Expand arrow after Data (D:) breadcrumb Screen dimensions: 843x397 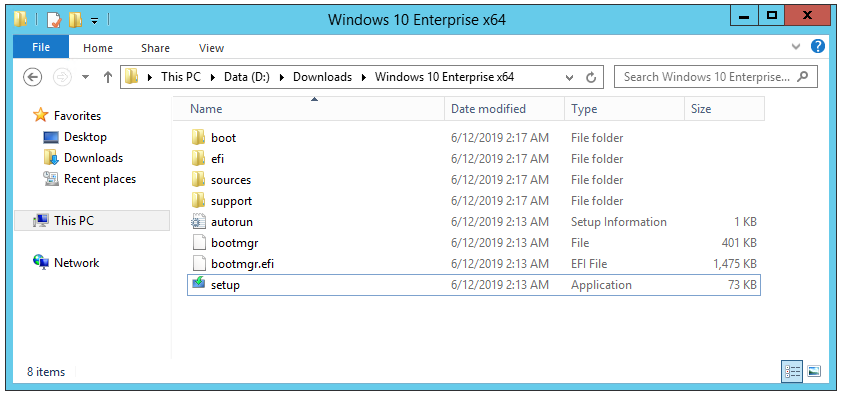point(281,77)
